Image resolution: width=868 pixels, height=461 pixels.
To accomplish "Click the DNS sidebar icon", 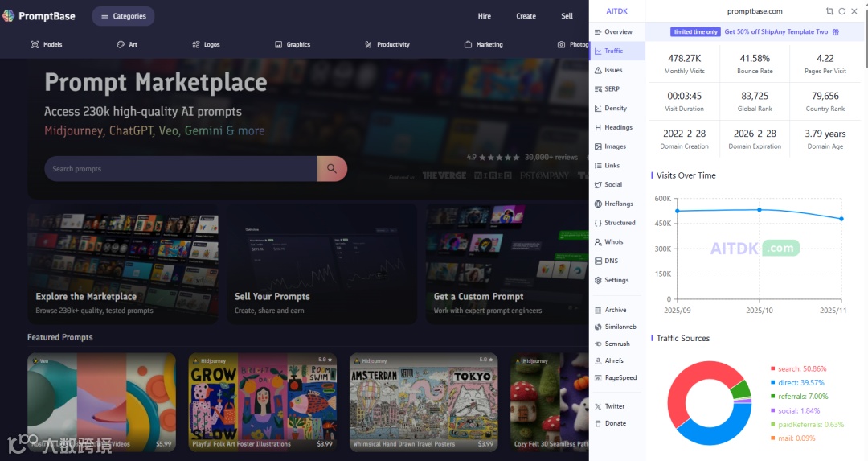I will 598,261.
